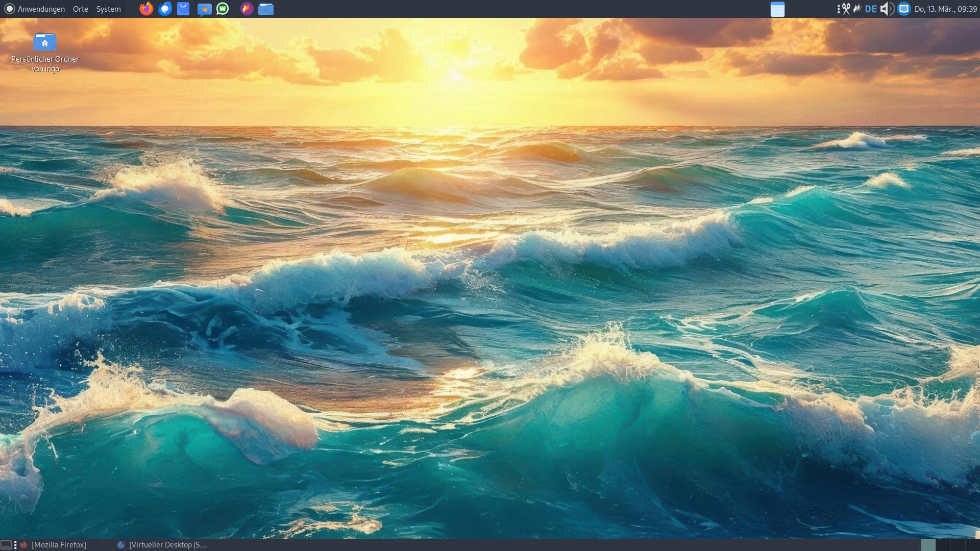980x551 pixels.
Task: Launch the green W messenger app icon
Action: pyautogui.click(x=223, y=9)
